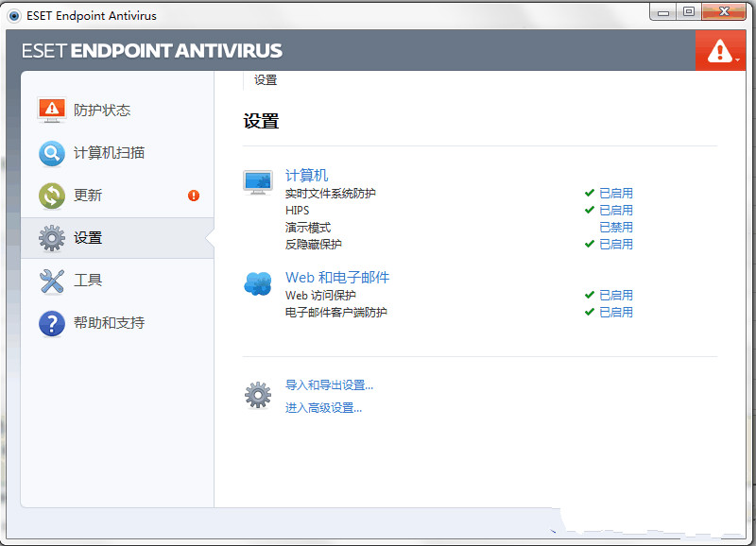
Task: Turn off 电子邮件客户端防护
Action: pos(615,312)
